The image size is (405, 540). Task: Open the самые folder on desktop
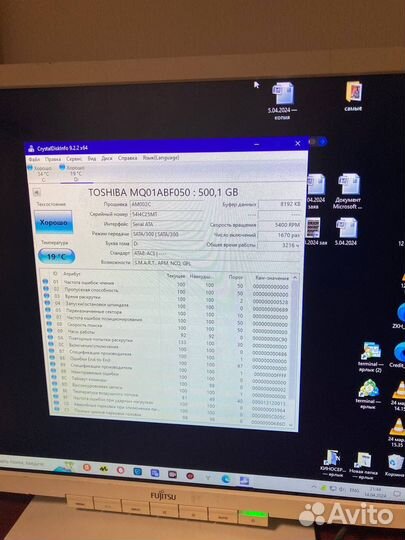click(x=354, y=96)
